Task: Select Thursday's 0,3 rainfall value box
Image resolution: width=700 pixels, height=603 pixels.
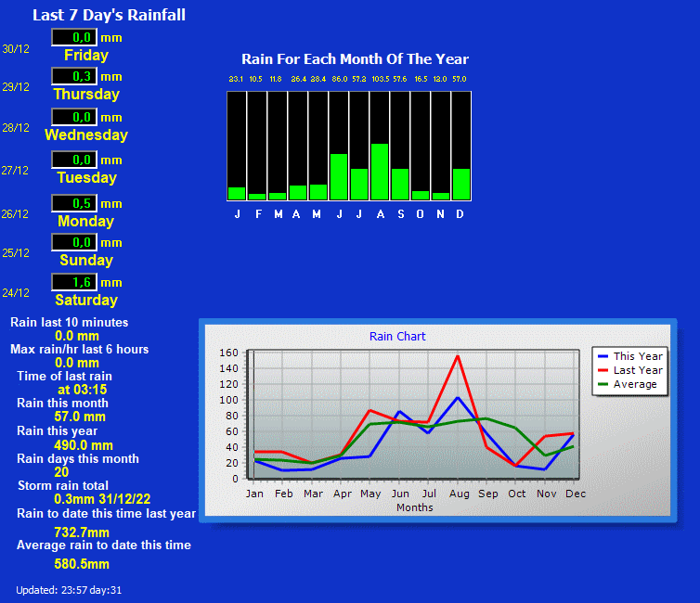Action: [x=74, y=76]
